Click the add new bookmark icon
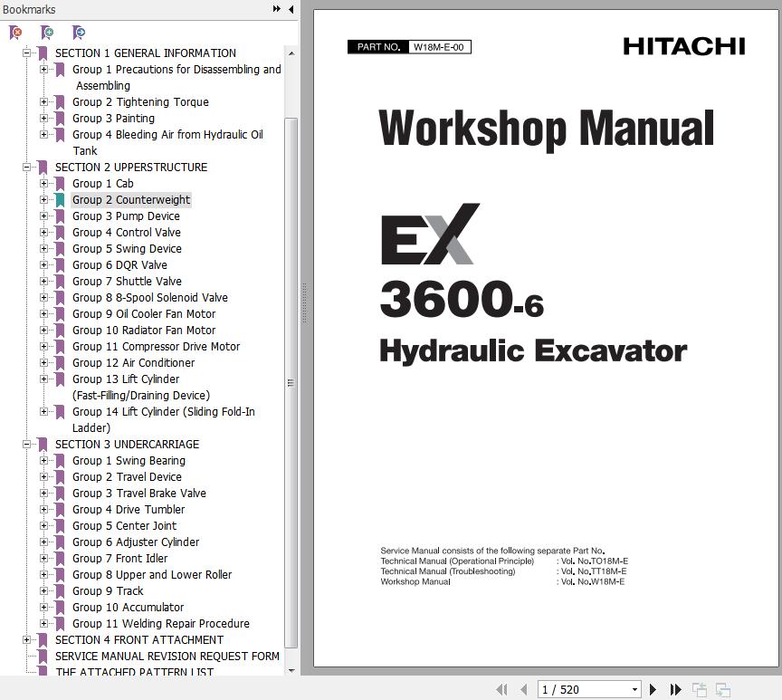Image resolution: width=782 pixels, height=700 pixels. tap(47, 33)
